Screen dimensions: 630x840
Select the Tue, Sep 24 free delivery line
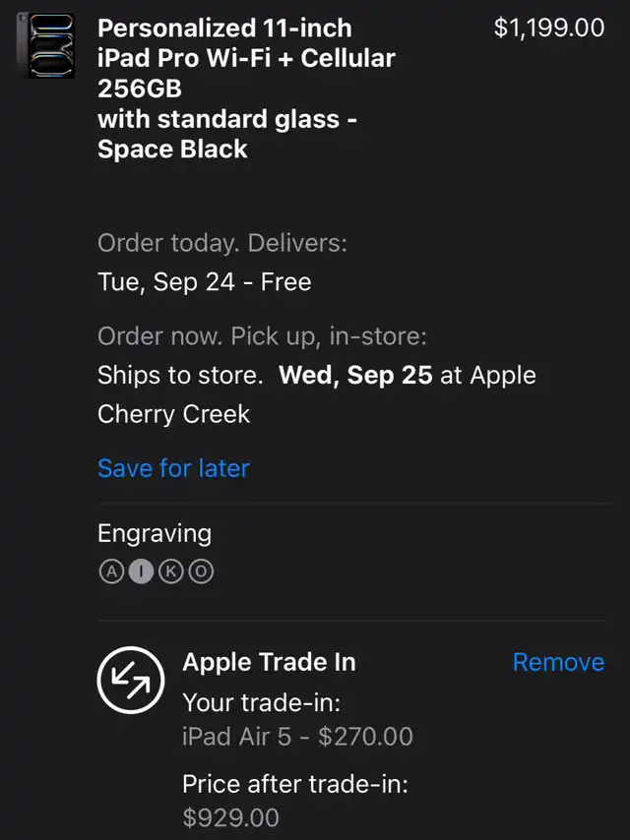coord(205,281)
